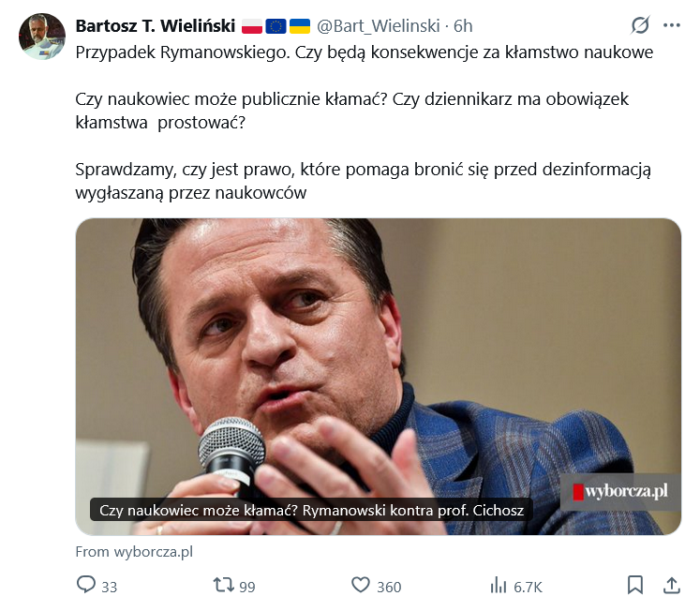Click the 'Przypadek Rymanowskiego' tweet text line
The image size is (700, 611).
(364, 52)
